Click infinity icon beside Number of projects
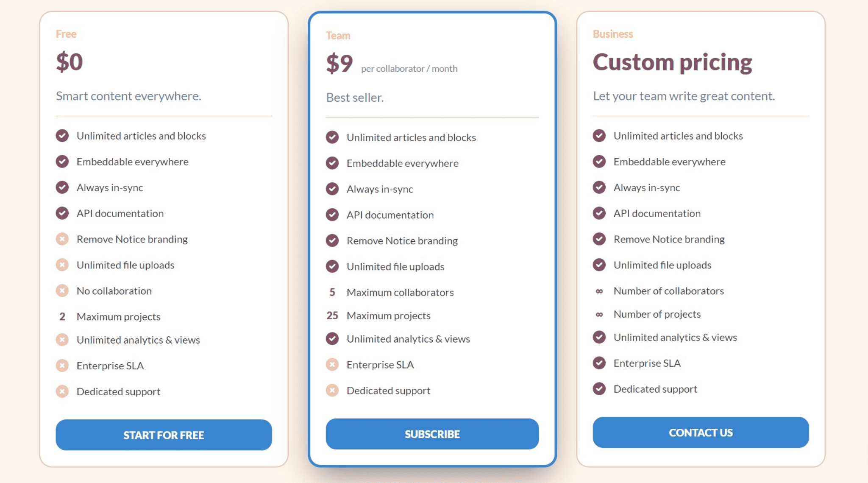The image size is (868, 483). tap(599, 314)
